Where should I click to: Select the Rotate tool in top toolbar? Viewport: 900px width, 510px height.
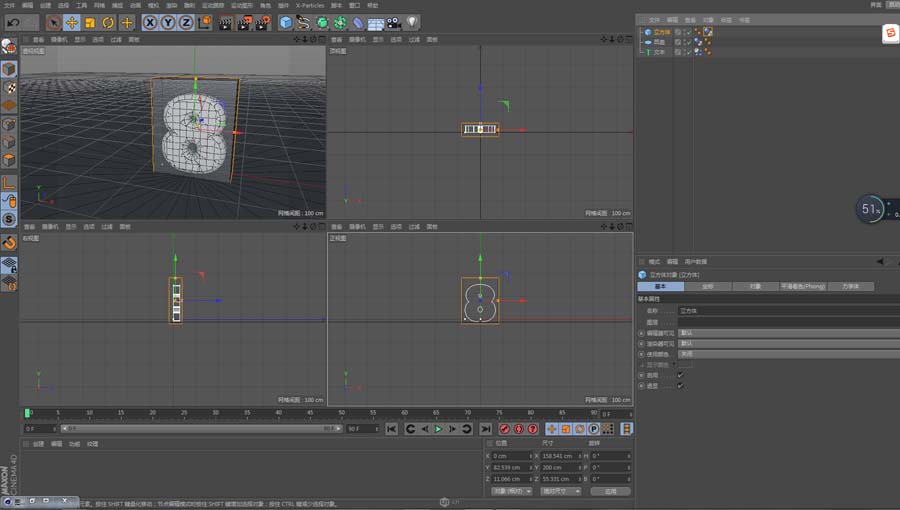(x=108, y=22)
